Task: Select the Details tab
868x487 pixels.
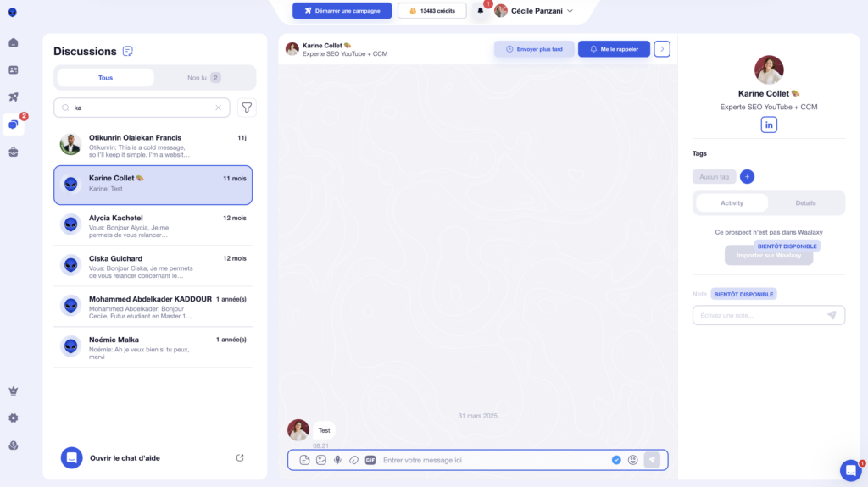Action: 805,203
